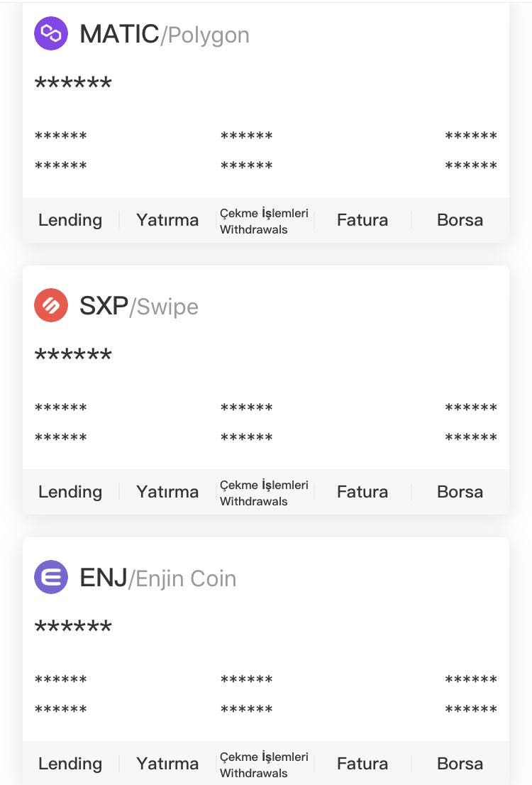Screen dimensions: 532x785
Task: Tap Yatırma under MATIC card
Action: pos(167,220)
